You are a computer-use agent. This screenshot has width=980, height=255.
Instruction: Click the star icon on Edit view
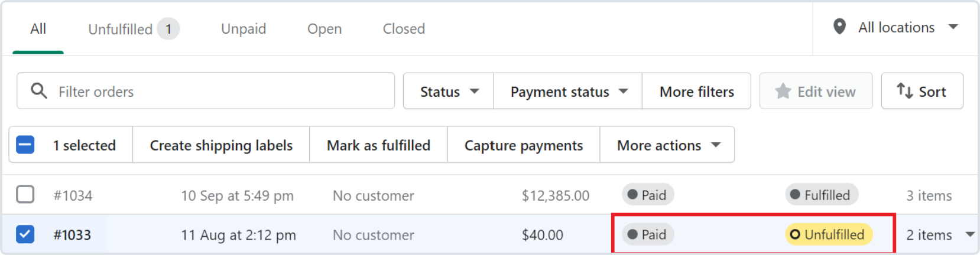(783, 91)
